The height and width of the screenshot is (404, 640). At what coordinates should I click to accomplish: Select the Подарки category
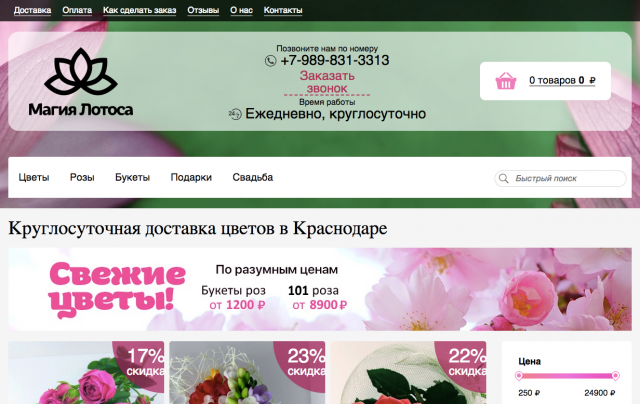[191, 178]
